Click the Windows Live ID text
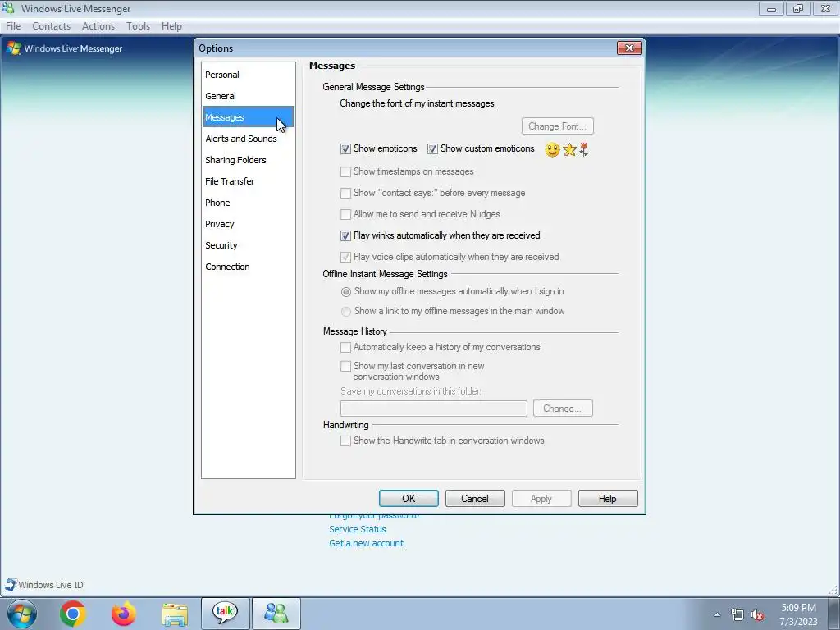Screen dimensions: 840x630 [x=51, y=585]
